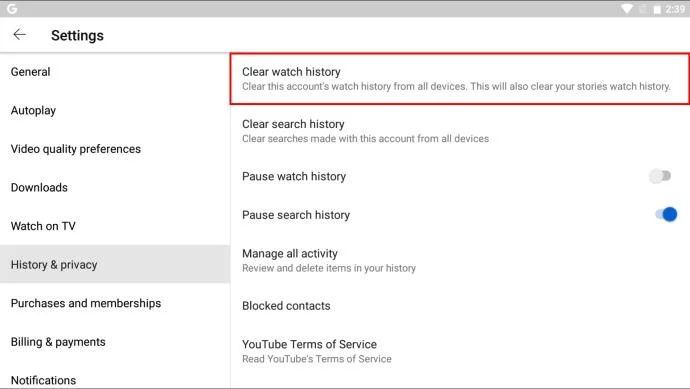Open Blocked contacts
690x389 pixels.
point(460,305)
